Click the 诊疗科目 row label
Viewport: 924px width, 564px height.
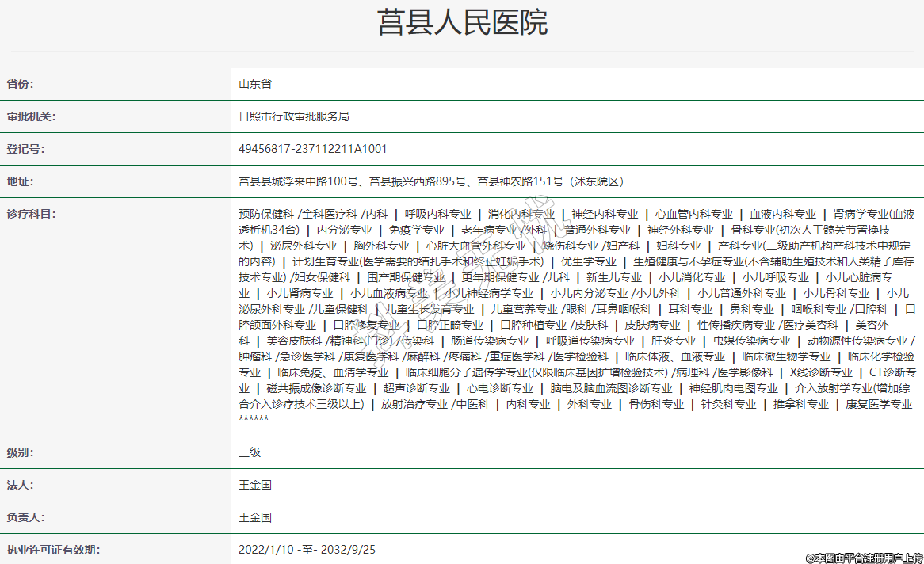click(31, 214)
